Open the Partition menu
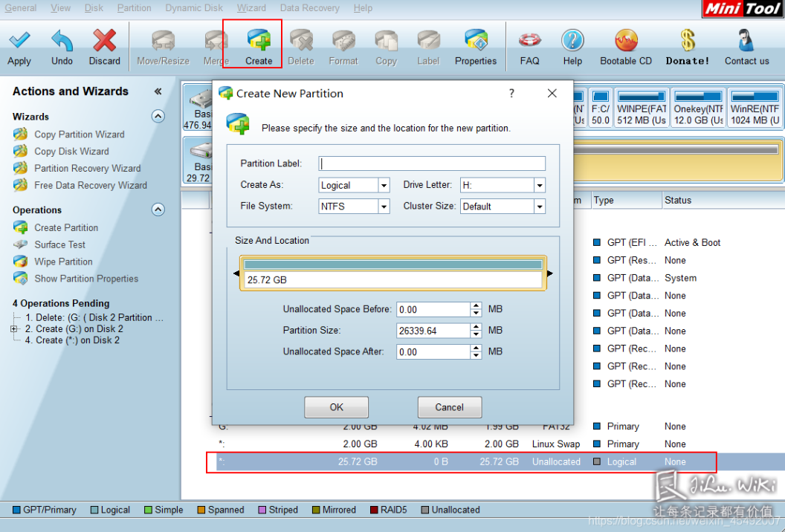Screen dimensions: 785x532 [134, 8]
